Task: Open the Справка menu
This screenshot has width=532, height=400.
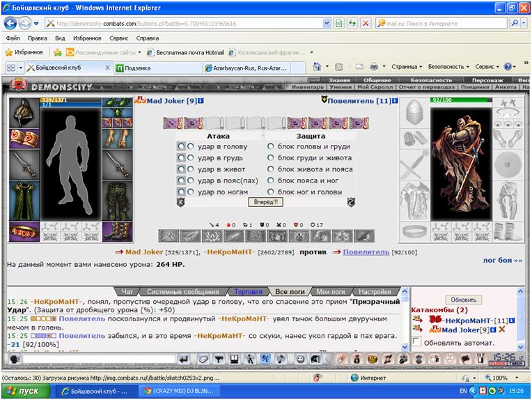Action: coord(147,38)
